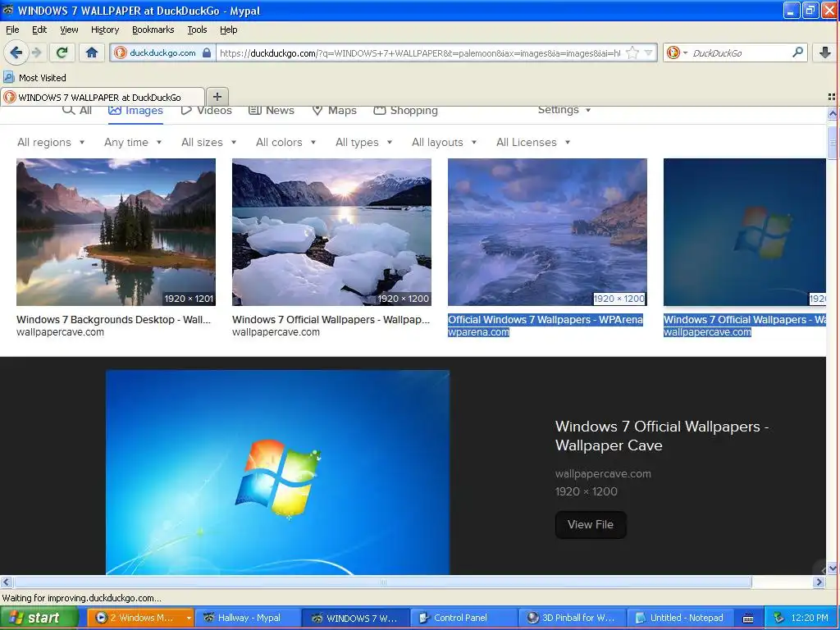Switch to the Maps results tab
This screenshot has width=840, height=630.
(x=335, y=111)
